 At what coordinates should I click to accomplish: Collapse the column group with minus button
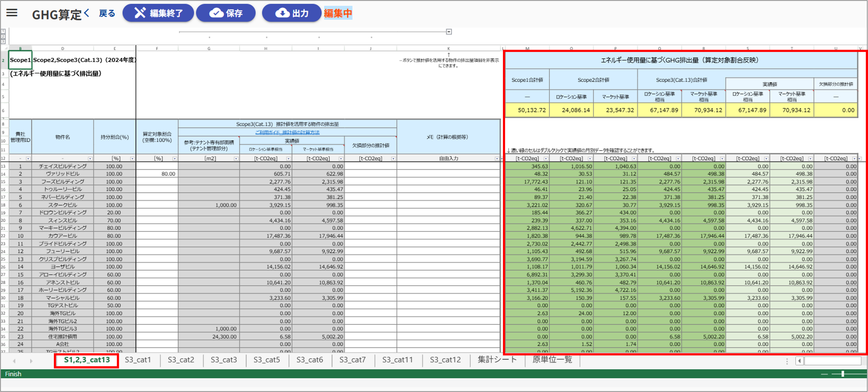(x=449, y=32)
